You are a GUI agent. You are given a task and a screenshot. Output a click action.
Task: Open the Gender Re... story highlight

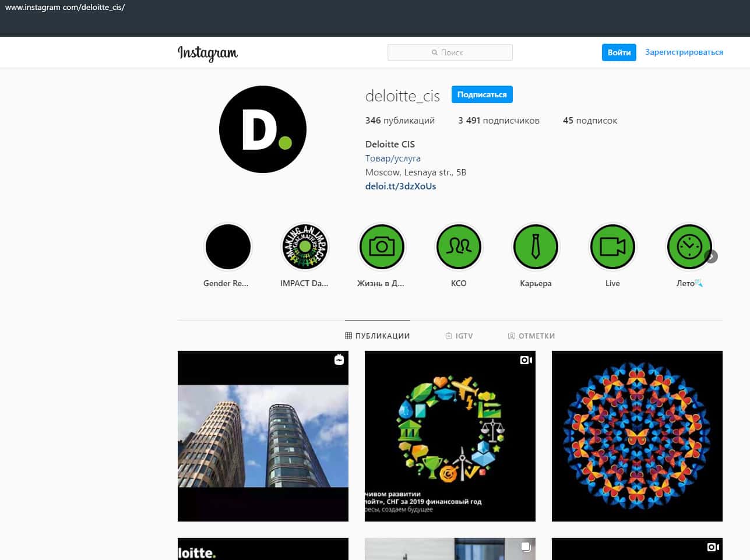(228, 247)
